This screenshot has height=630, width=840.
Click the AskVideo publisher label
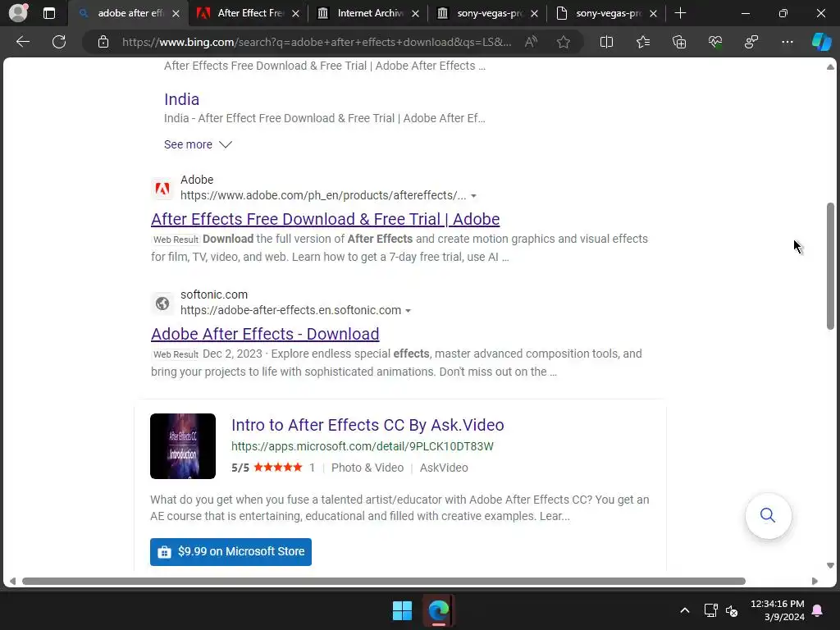click(444, 468)
